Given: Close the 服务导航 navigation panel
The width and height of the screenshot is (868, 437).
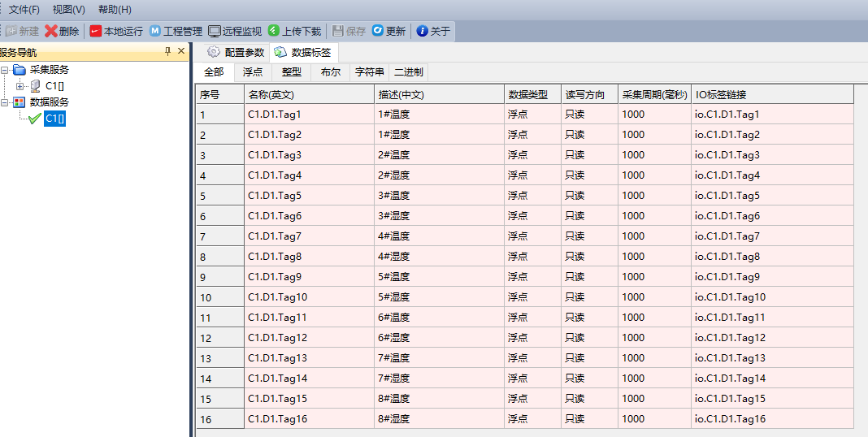Looking at the screenshot, I should pyautogui.click(x=181, y=52).
